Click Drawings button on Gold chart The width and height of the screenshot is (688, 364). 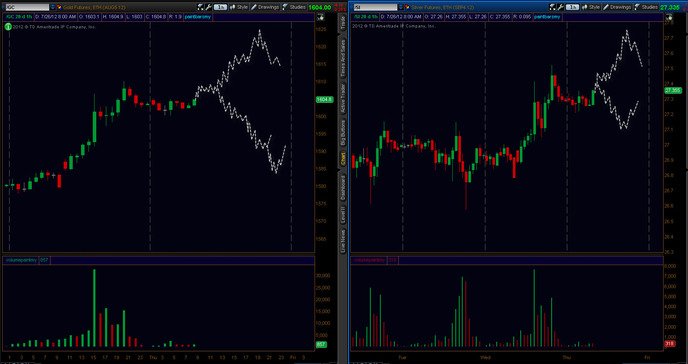click(265, 7)
